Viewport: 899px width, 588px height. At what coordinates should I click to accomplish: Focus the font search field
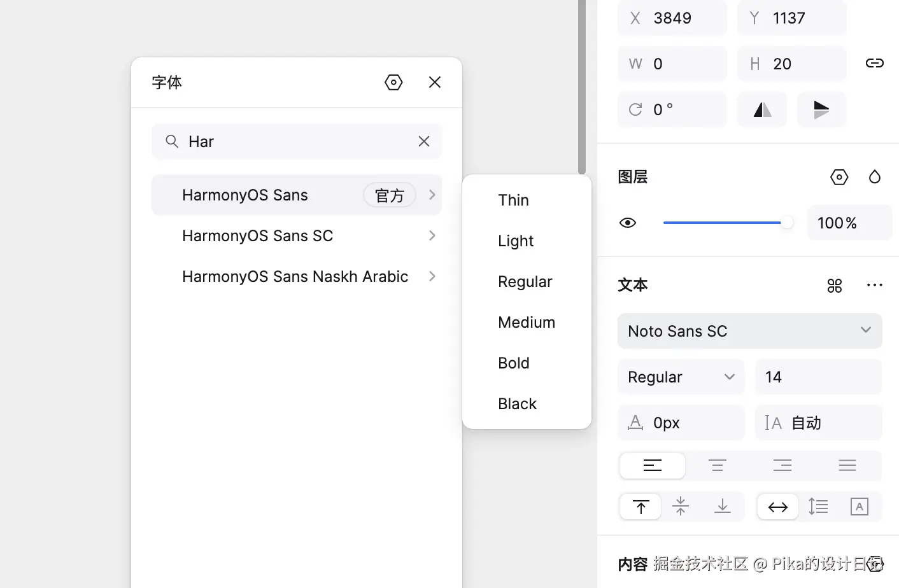tap(297, 141)
